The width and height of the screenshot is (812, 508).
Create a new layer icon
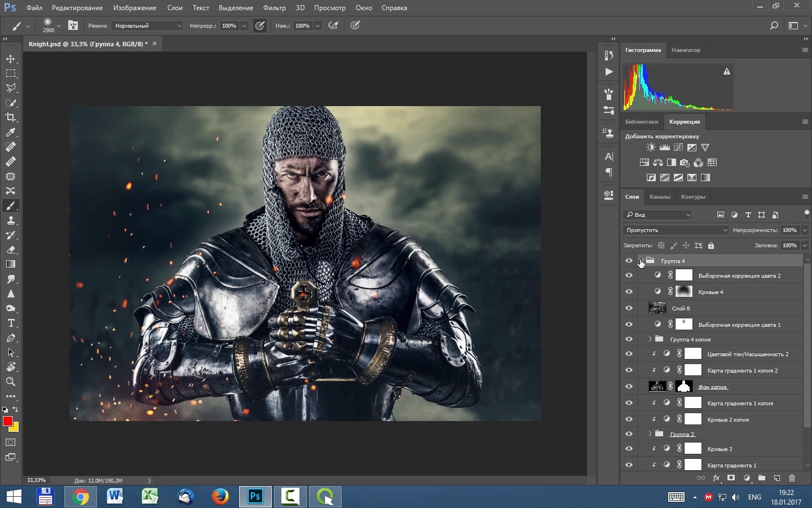tap(776, 478)
